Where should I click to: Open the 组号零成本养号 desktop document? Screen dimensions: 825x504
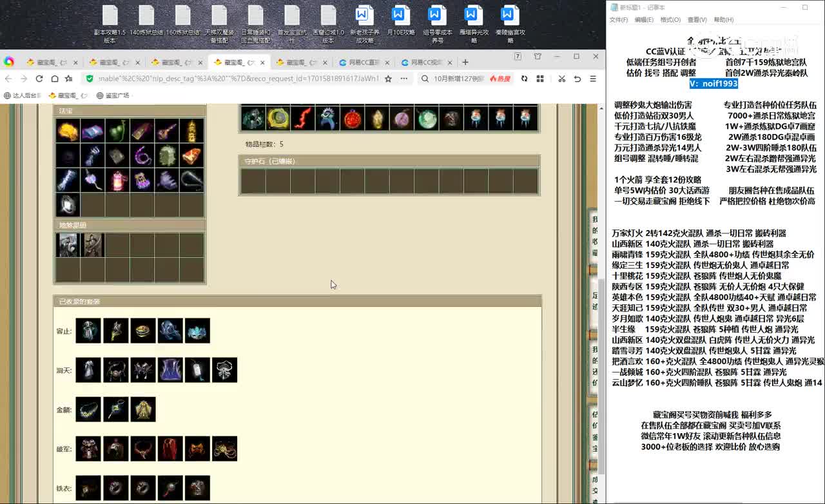click(437, 25)
